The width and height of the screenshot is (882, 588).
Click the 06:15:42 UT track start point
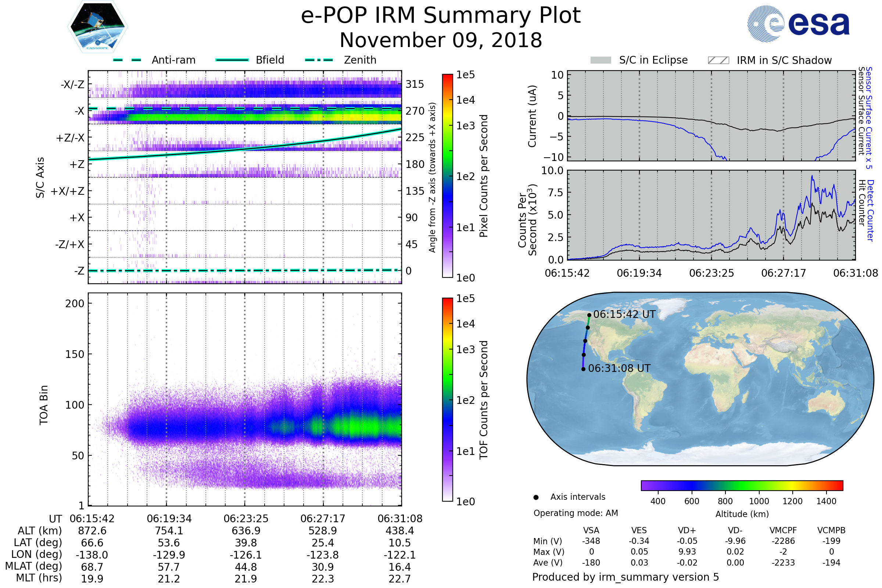click(x=589, y=315)
